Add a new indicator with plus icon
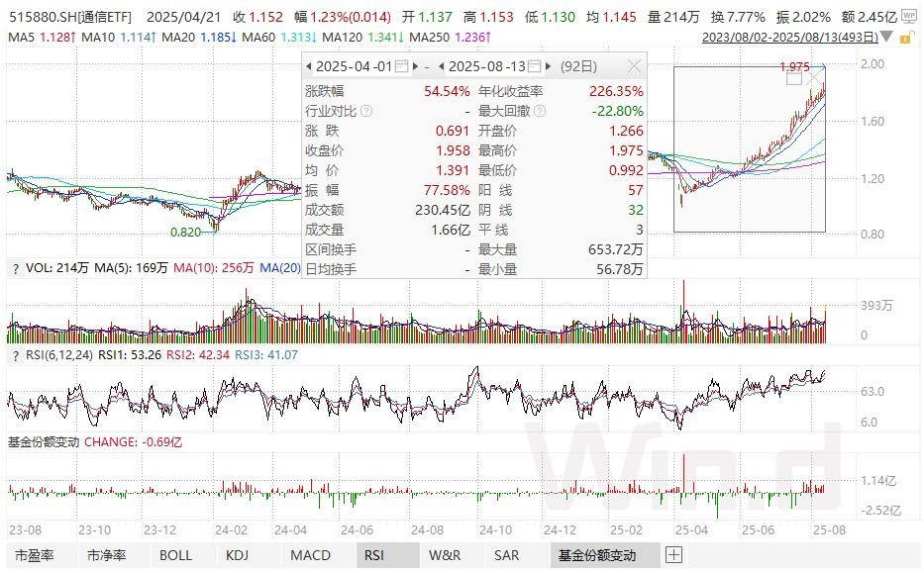 pyautogui.click(x=673, y=555)
